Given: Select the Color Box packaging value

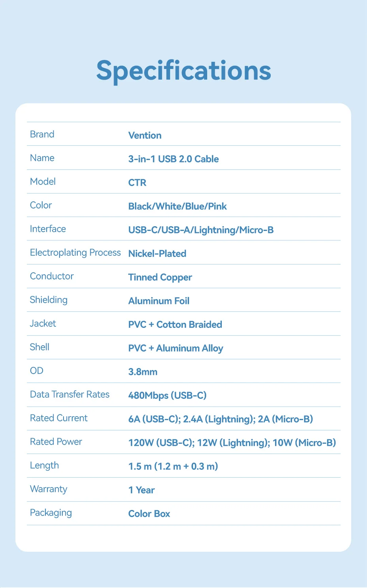Looking at the screenshot, I should pyautogui.click(x=149, y=514).
